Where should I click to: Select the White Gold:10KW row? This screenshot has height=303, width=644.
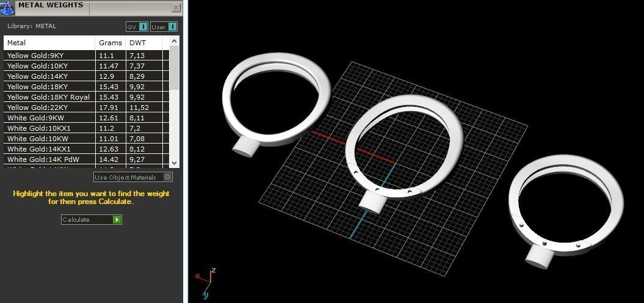(86, 139)
